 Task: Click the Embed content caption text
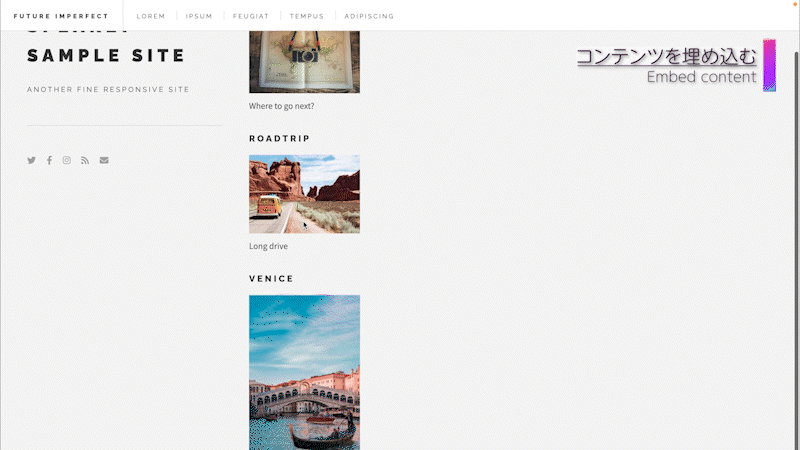tap(702, 77)
